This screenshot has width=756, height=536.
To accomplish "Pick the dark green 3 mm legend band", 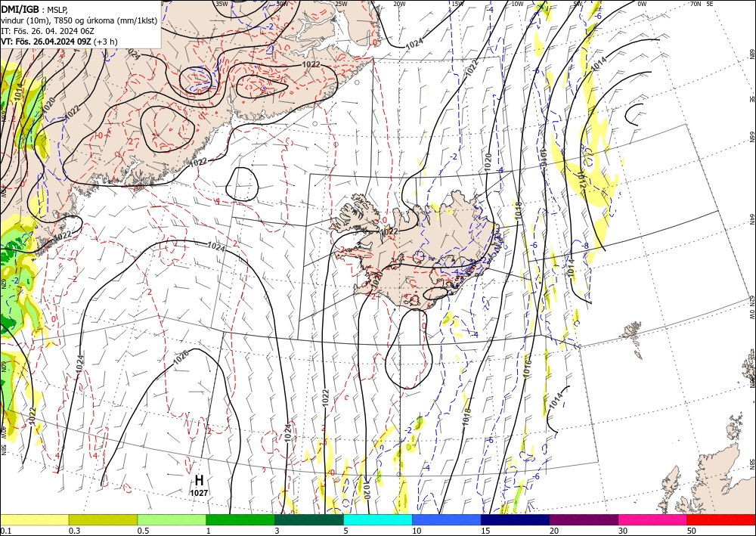I will 309,519.
